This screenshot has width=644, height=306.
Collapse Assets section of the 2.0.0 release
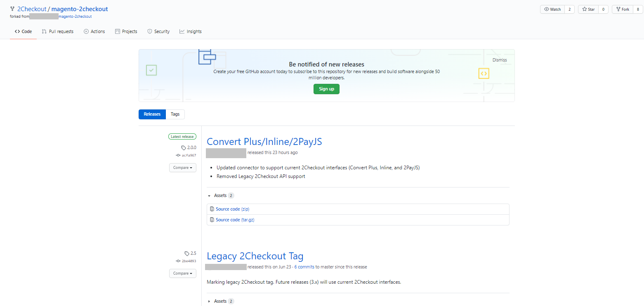(x=220, y=195)
